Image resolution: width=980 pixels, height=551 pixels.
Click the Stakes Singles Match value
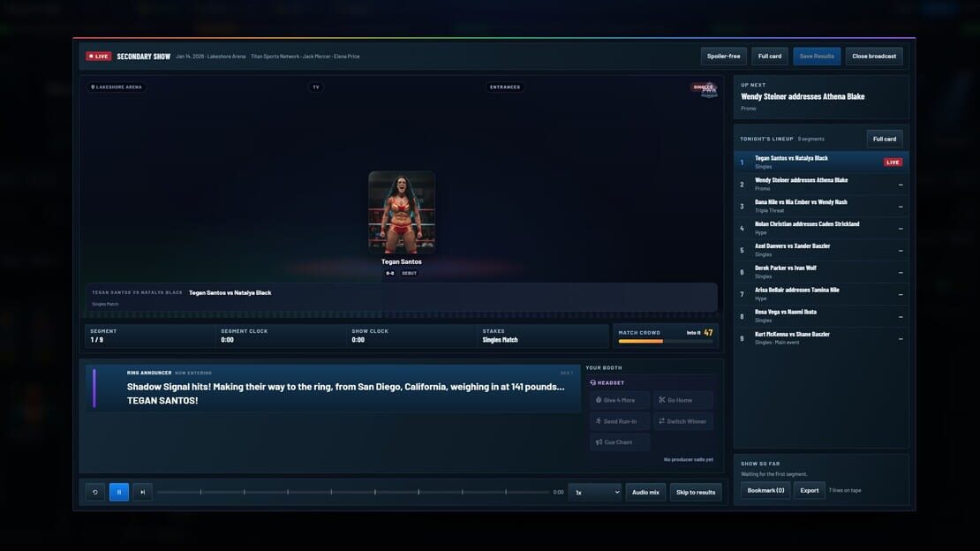[500, 340]
